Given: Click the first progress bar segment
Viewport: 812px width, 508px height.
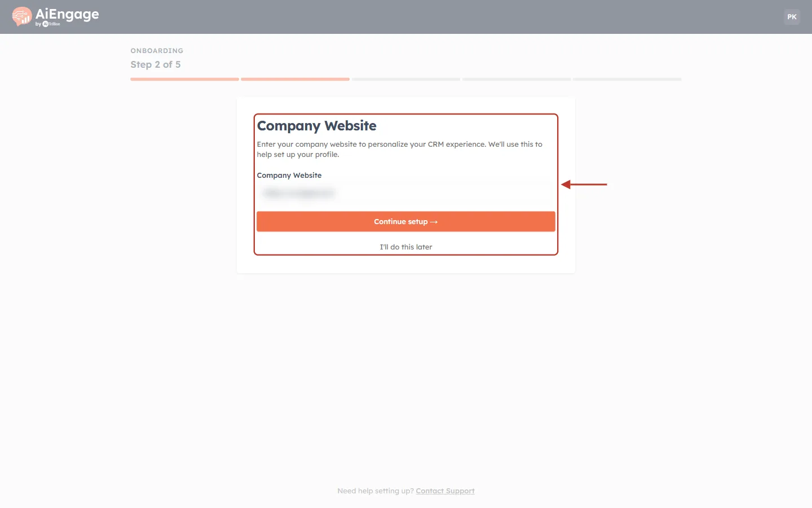Looking at the screenshot, I should click(184, 80).
